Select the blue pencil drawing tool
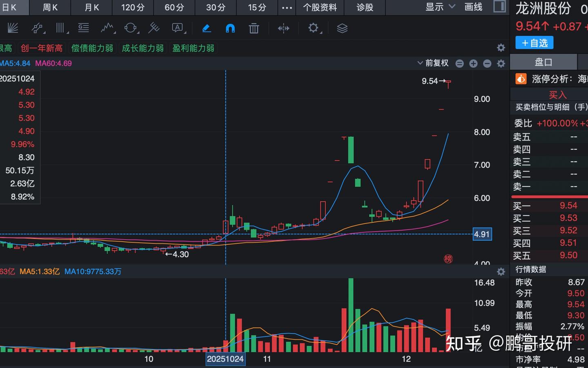The height and width of the screenshot is (368, 588). pos(206,28)
